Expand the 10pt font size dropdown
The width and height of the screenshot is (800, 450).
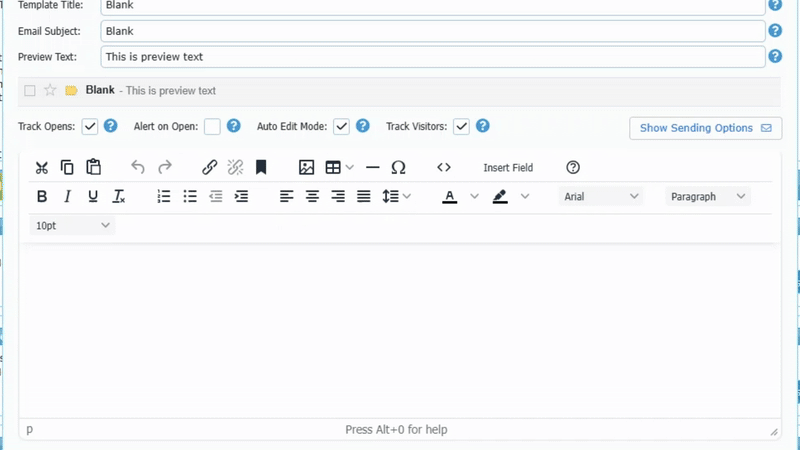click(x=72, y=226)
